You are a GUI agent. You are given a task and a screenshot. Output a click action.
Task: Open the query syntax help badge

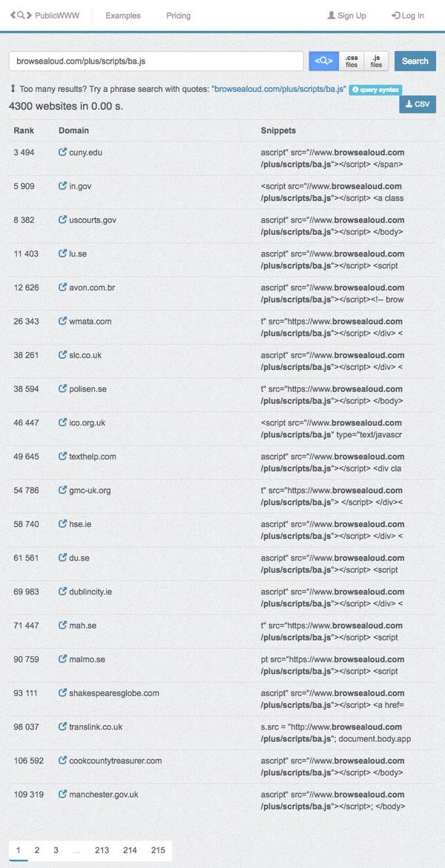(375, 89)
